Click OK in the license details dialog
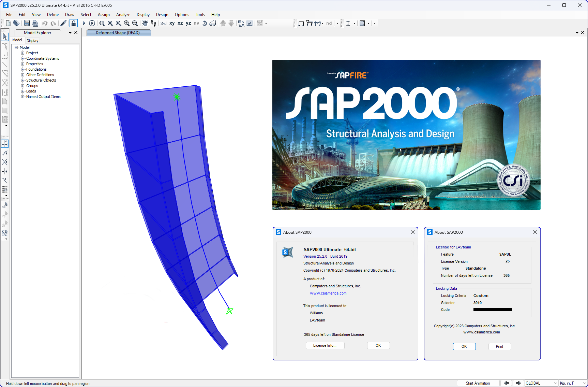This screenshot has width=588, height=387. pos(464,346)
